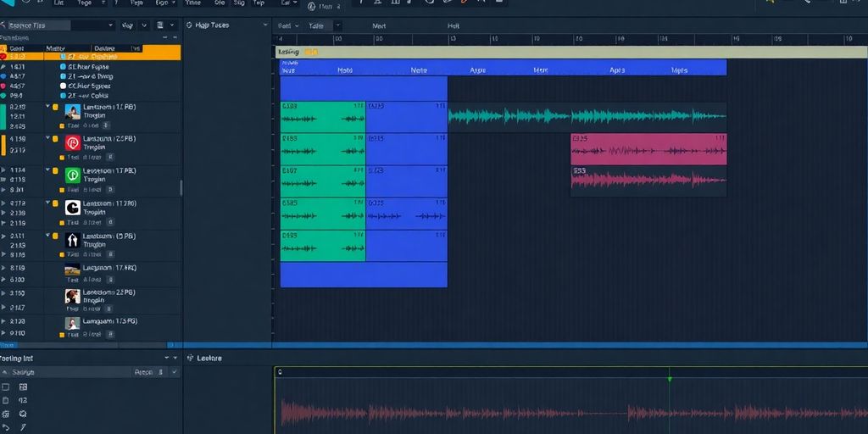Click the blue dot icon below the orange row

(3, 76)
